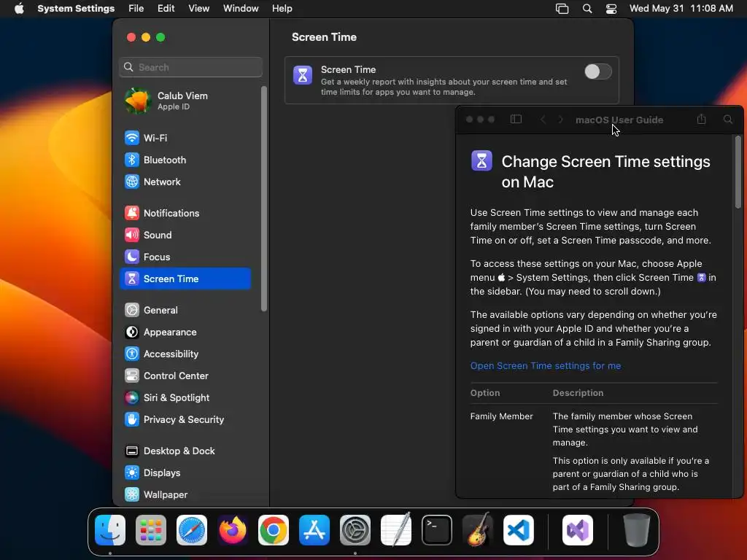Screen dimensions: 747x560
Task: Launch Visual Studio Code from Dock
Action: pyautogui.click(x=519, y=530)
